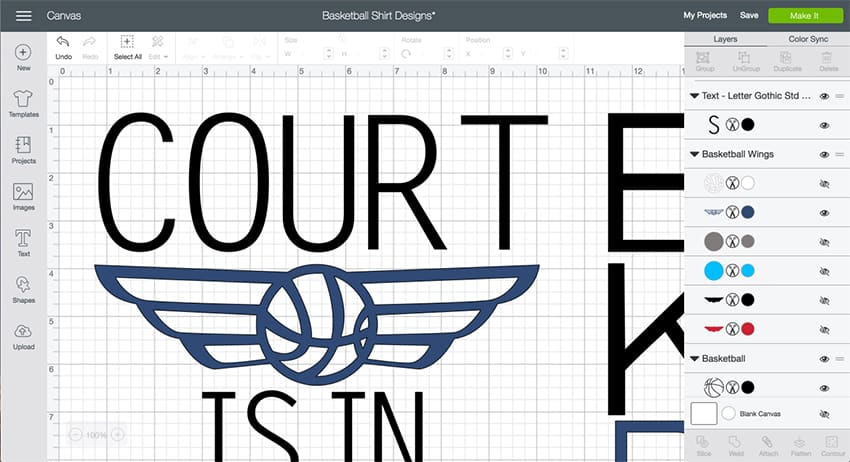Hide the dark blue wings layer

[x=824, y=213]
